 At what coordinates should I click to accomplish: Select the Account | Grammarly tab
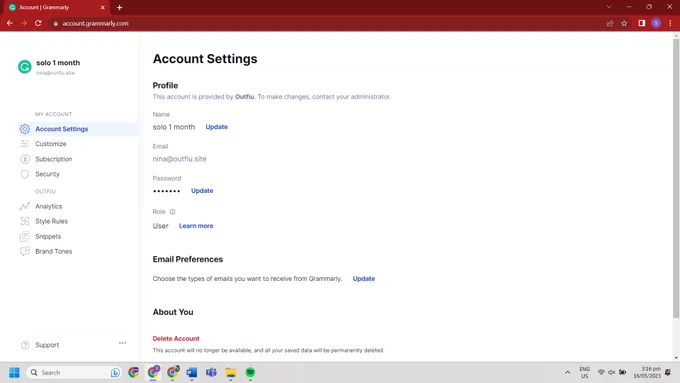[x=56, y=7]
